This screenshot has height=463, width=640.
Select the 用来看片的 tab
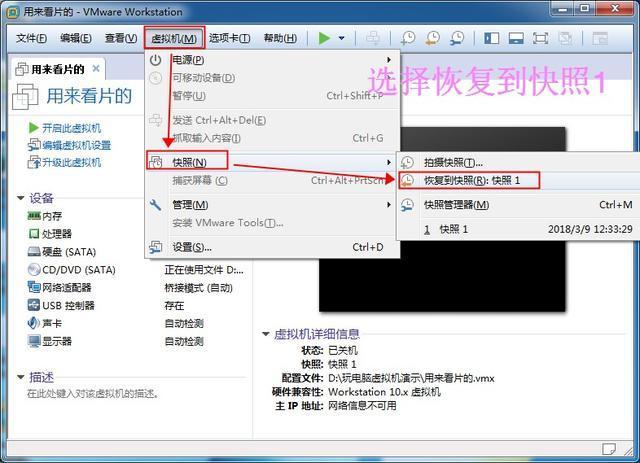[57, 69]
